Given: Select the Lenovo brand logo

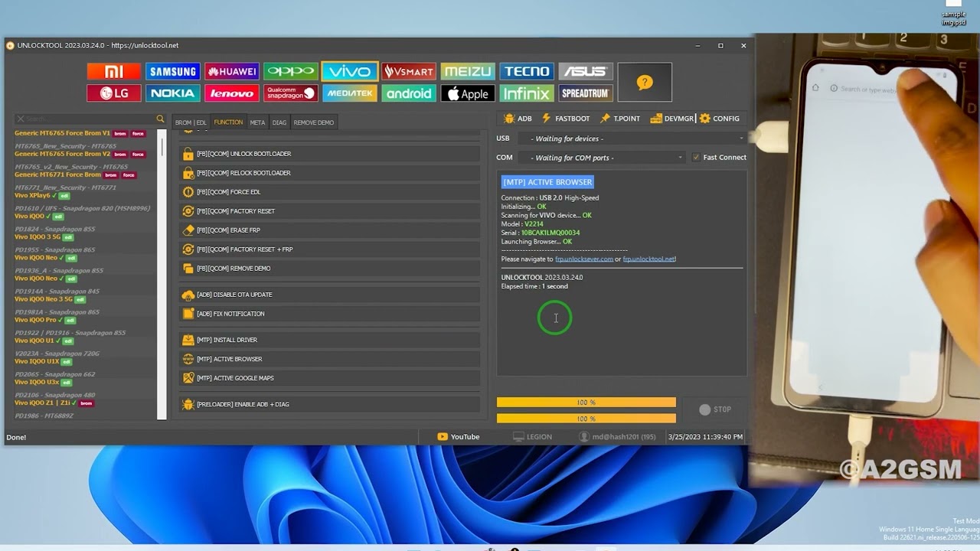Looking at the screenshot, I should tap(231, 93).
